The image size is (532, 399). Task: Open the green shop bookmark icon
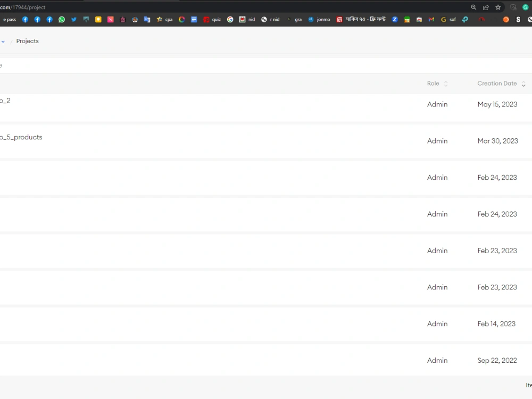point(407,19)
